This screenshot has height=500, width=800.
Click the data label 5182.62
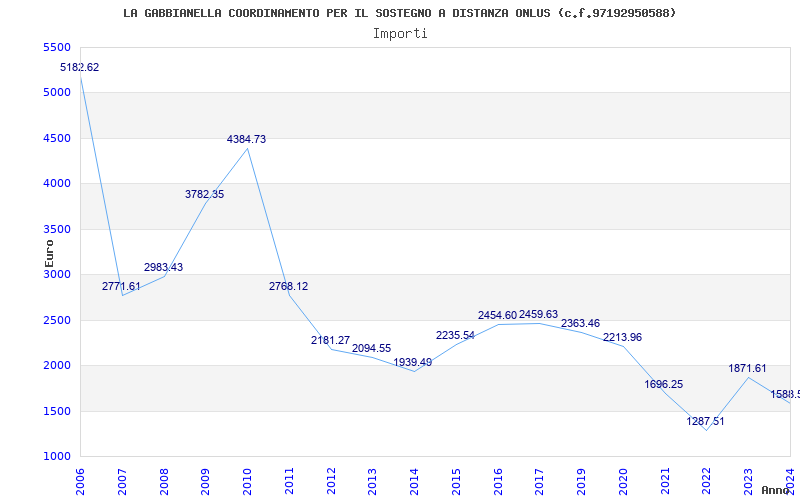80,67
